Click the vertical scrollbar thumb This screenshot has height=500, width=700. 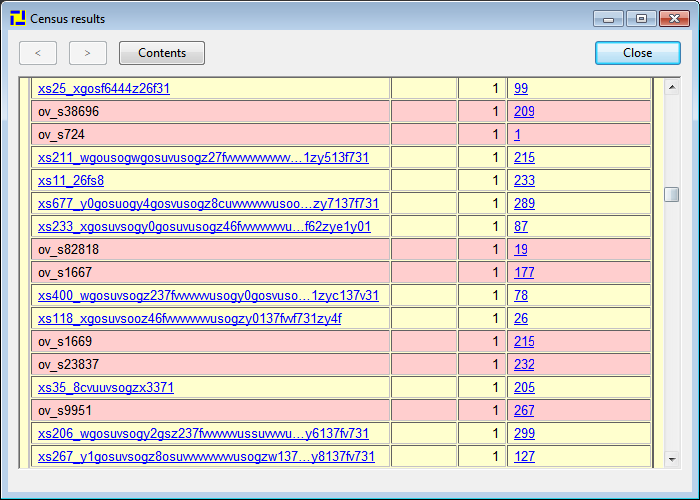(671, 194)
